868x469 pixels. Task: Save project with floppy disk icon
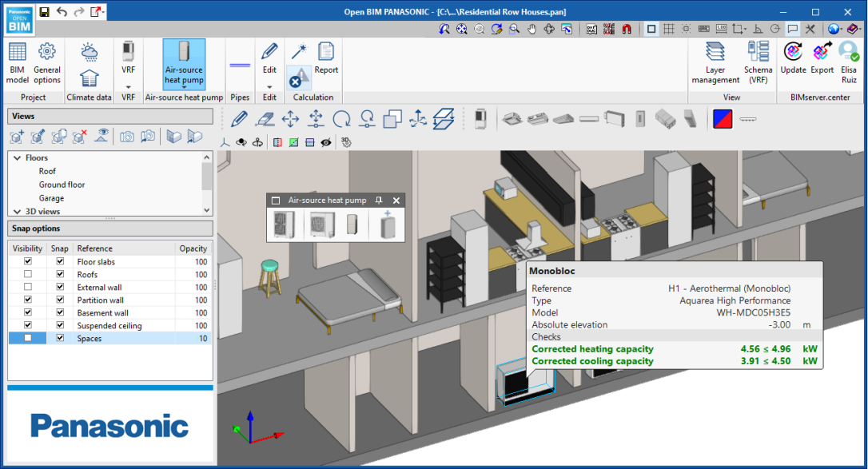[44, 12]
